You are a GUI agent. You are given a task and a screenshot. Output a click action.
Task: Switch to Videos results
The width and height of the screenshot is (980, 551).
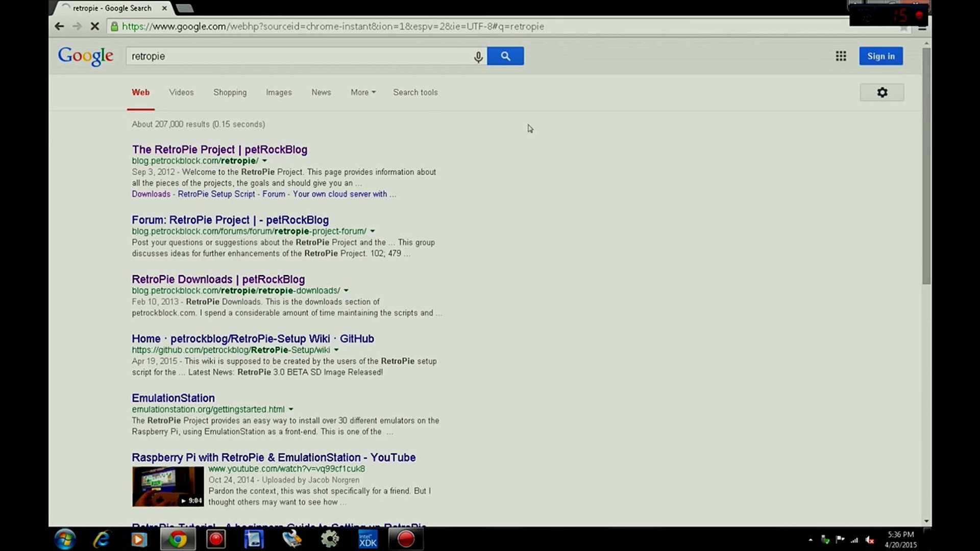(x=181, y=92)
